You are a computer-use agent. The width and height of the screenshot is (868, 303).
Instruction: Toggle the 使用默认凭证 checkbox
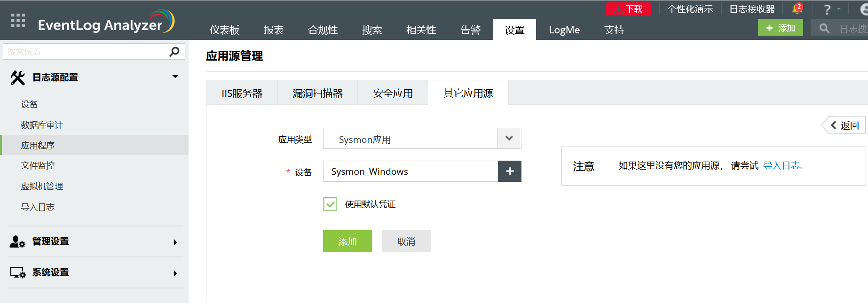click(x=330, y=204)
